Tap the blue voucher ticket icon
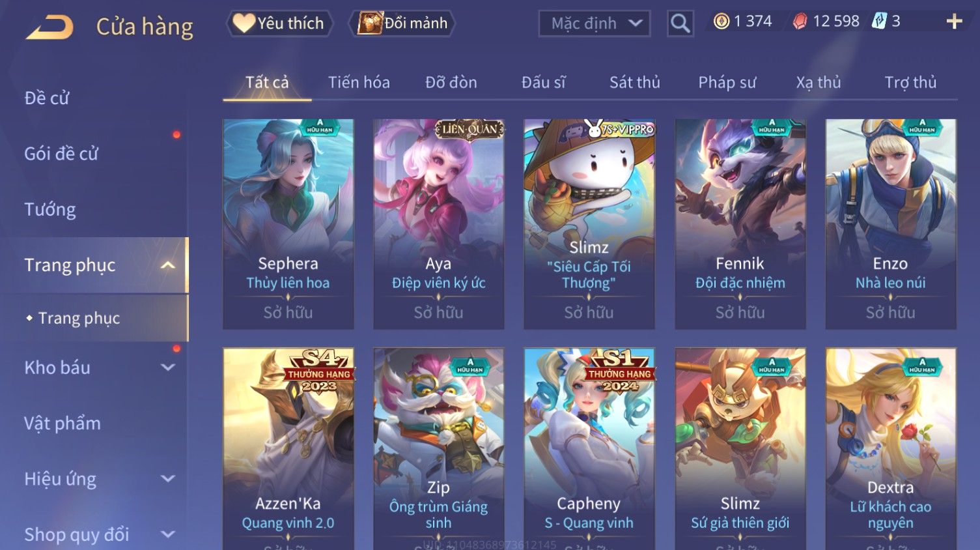980x550 pixels. click(x=879, y=21)
